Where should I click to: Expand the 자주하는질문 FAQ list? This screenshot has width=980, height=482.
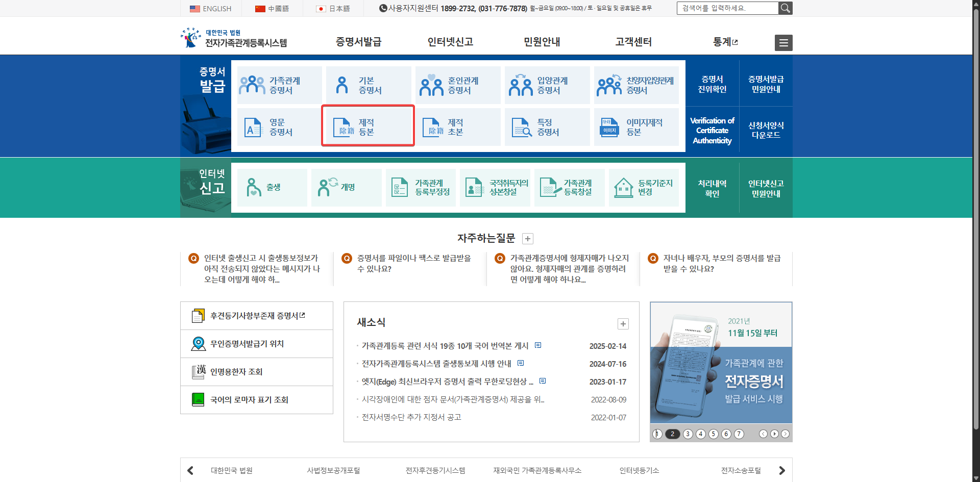coord(528,238)
